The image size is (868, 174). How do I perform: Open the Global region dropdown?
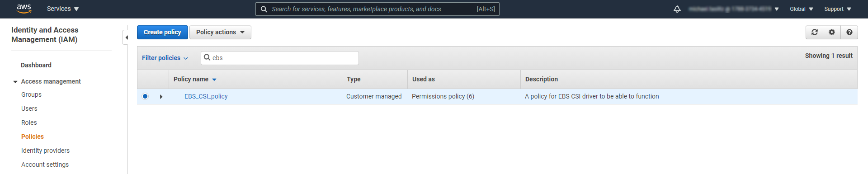coord(801,9)
